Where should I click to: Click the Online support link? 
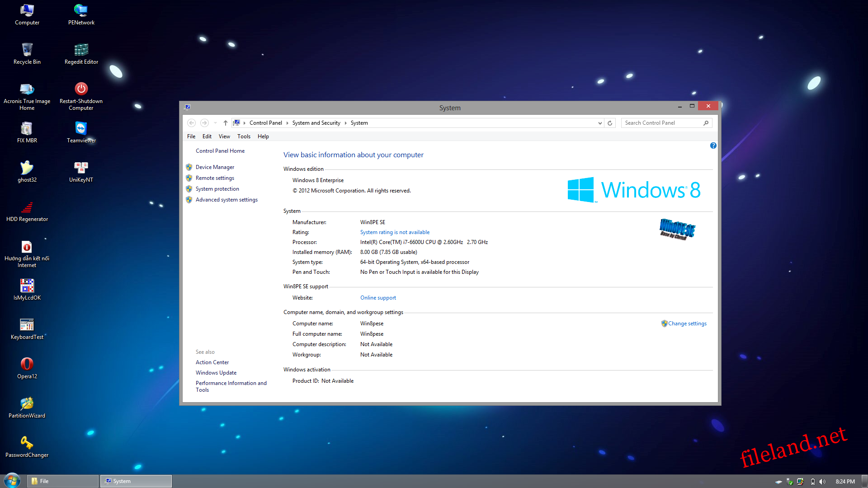pos(378,298)
